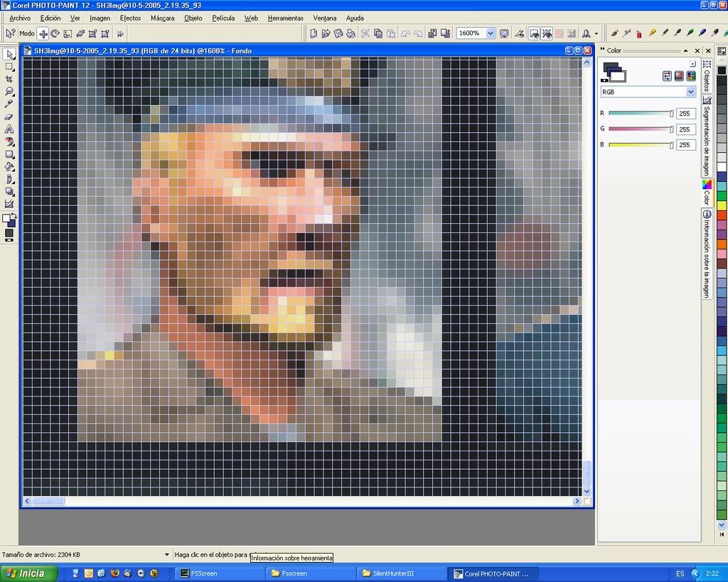Open the 1600% zoom level dropdown
The image size is (728, 582).
[491, 33]
